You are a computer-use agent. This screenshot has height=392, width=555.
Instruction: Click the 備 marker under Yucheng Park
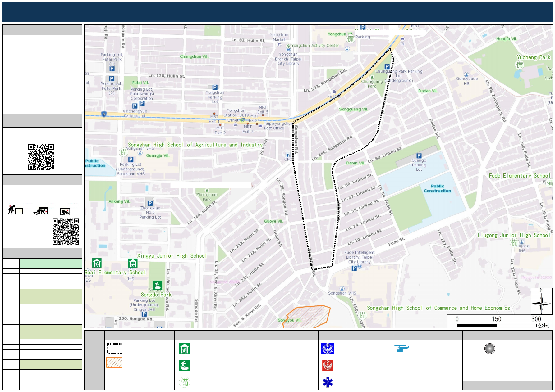[x=519, y=65]
